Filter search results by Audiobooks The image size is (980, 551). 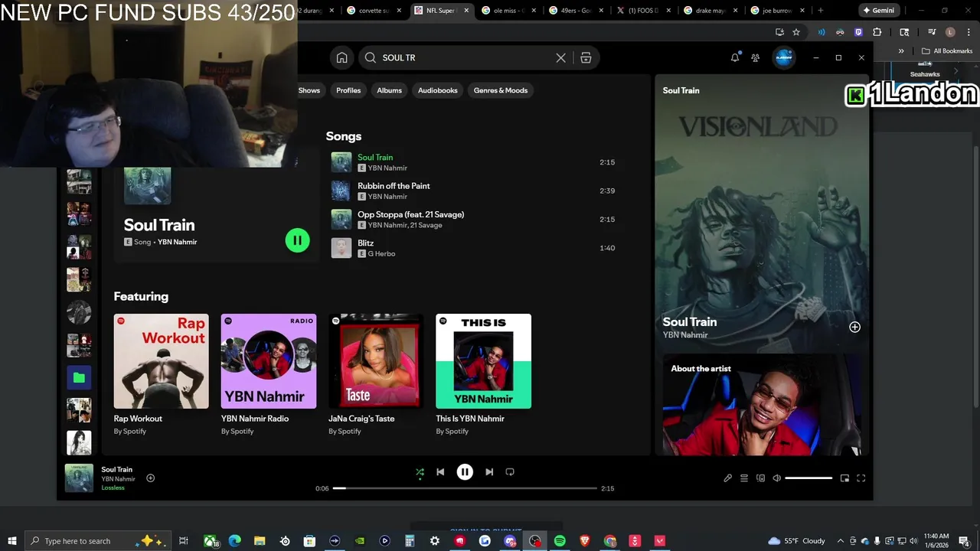tap(437, 90)
